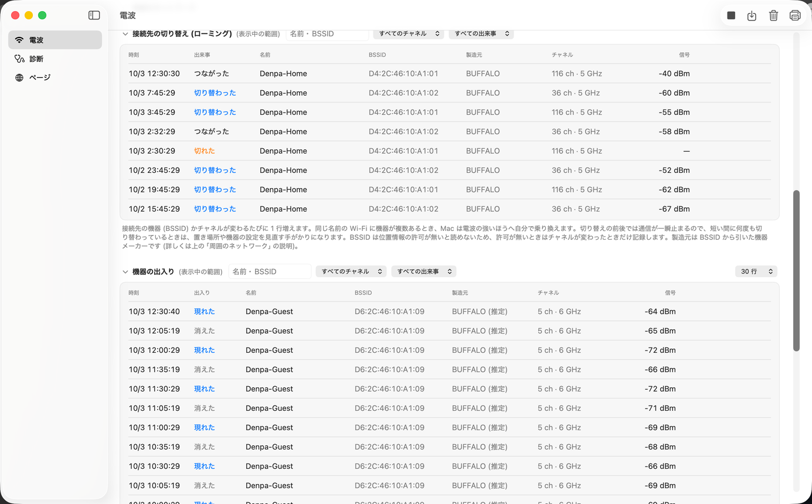
Task: Collapse the 機器の出入り section
Action: coord(125,272)
